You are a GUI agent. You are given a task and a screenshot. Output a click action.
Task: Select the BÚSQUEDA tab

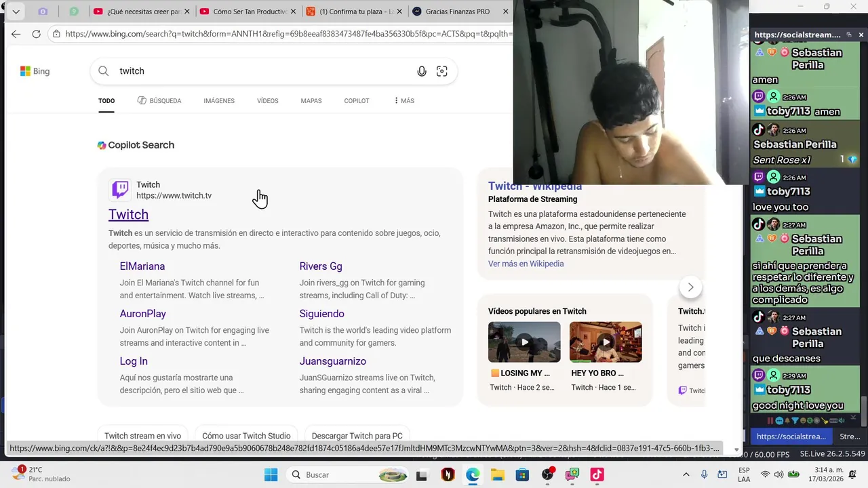[159, 101]
